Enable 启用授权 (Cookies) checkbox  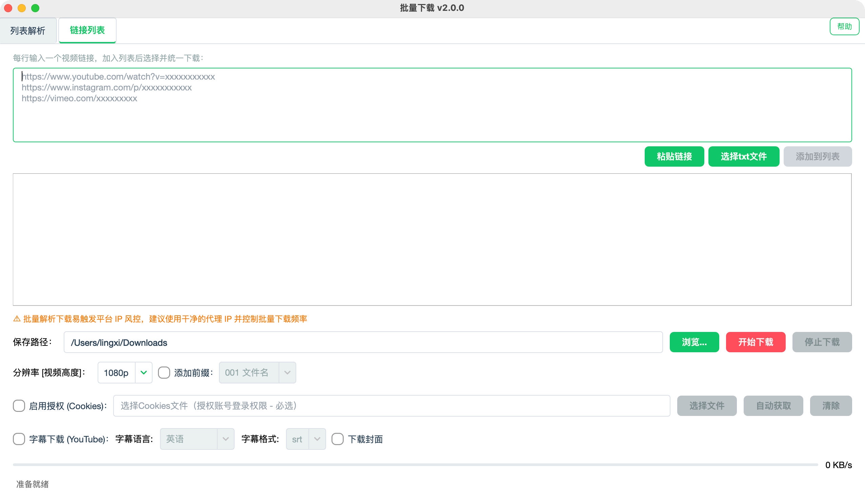[x=19, y=406]
